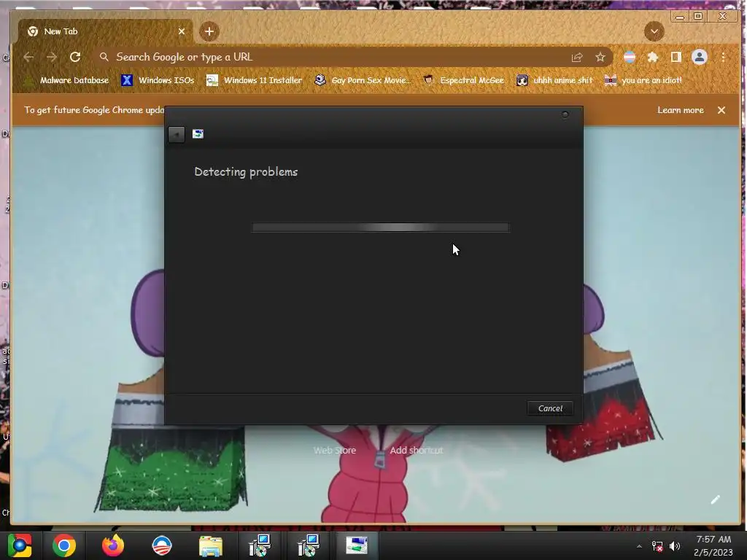Open the Malware Database bookmark
Image resolution: width=747 pixels, height=560 pixels.
(x=67, y=80)
